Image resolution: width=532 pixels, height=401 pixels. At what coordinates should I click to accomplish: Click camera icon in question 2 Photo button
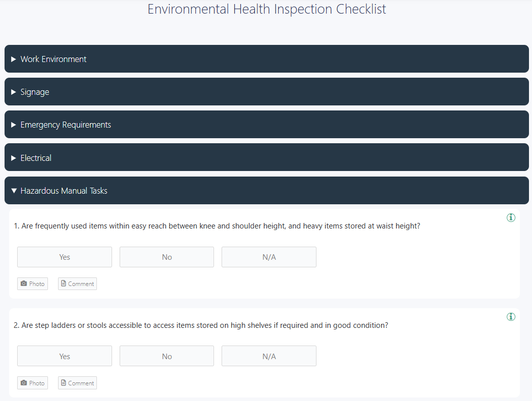(x=24, y=383)
